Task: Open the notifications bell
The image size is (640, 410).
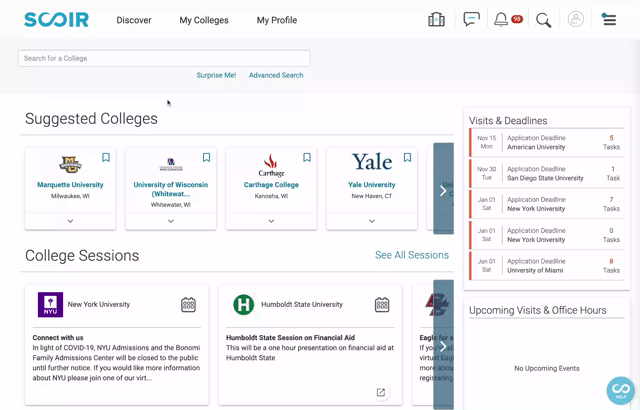Action: click(501, 20)
